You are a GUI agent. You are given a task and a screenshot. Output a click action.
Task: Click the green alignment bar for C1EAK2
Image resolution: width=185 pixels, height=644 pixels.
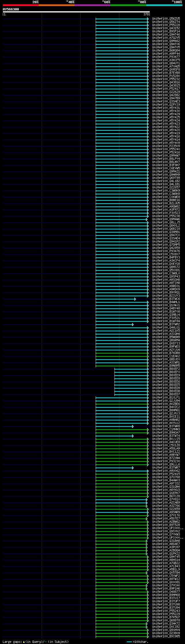(122, 356)
